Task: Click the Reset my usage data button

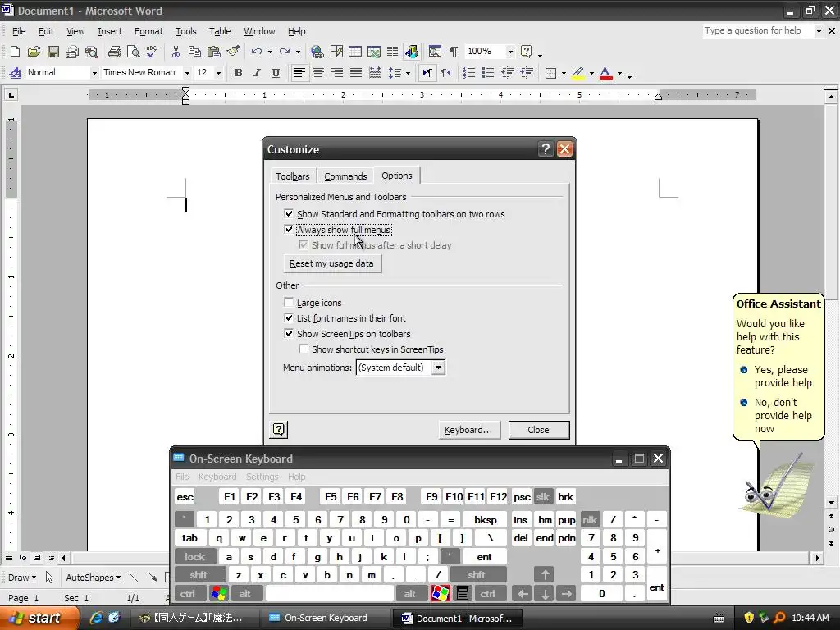Action: (331, 263)
